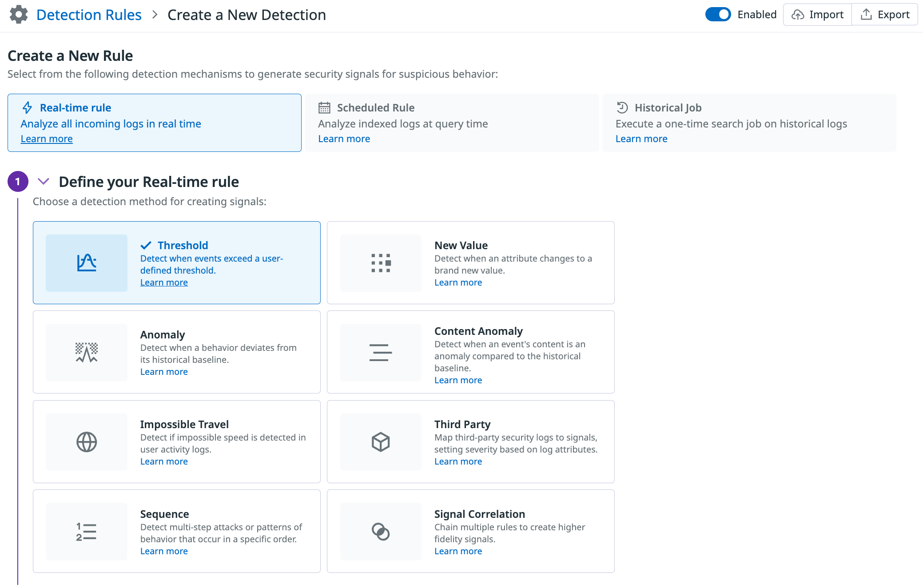Open Learn more under Signal Correlation
Image resolution: width=923 pixels, height=588 pixels.
(458, 551)
